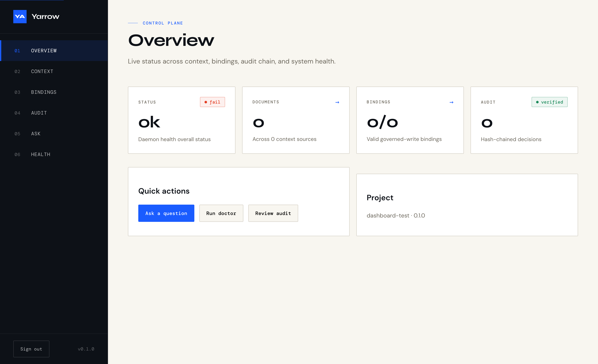Click the verified audit badge
This screenshot has width=598, height=364.
click(549, 102)
